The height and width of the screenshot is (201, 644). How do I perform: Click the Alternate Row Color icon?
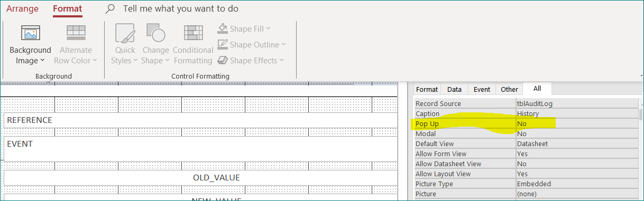pyautogui.click(x=76, y=33)
